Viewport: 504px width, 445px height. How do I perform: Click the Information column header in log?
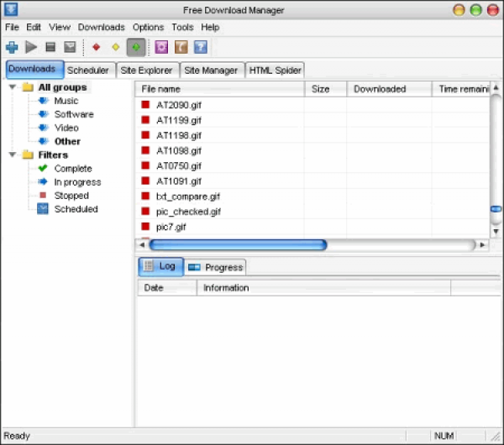[x=323, y=287]
